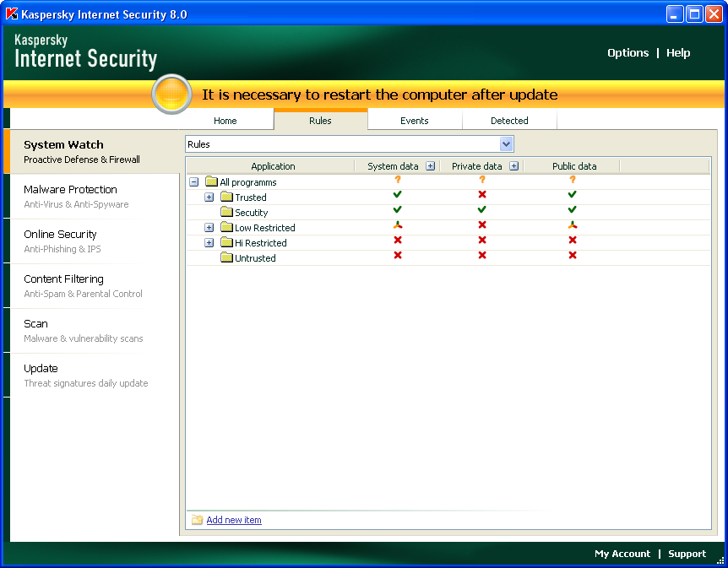This screenshot has height=568, width=728.
Task: Toggle Untrusted System data permission
Action: pos(398,256)
